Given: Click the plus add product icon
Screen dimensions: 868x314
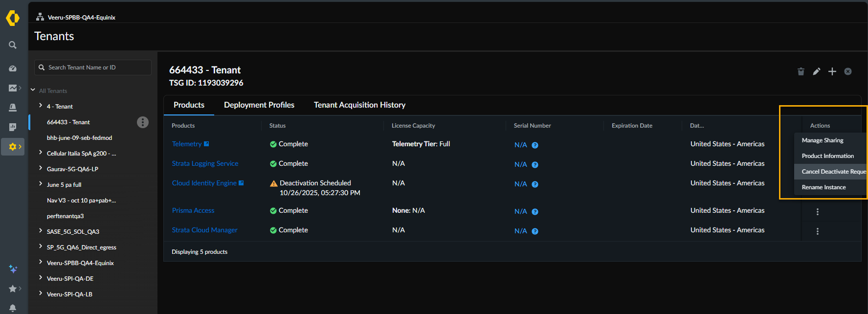Looking at the screenshot, I should [x=832, y=72].
